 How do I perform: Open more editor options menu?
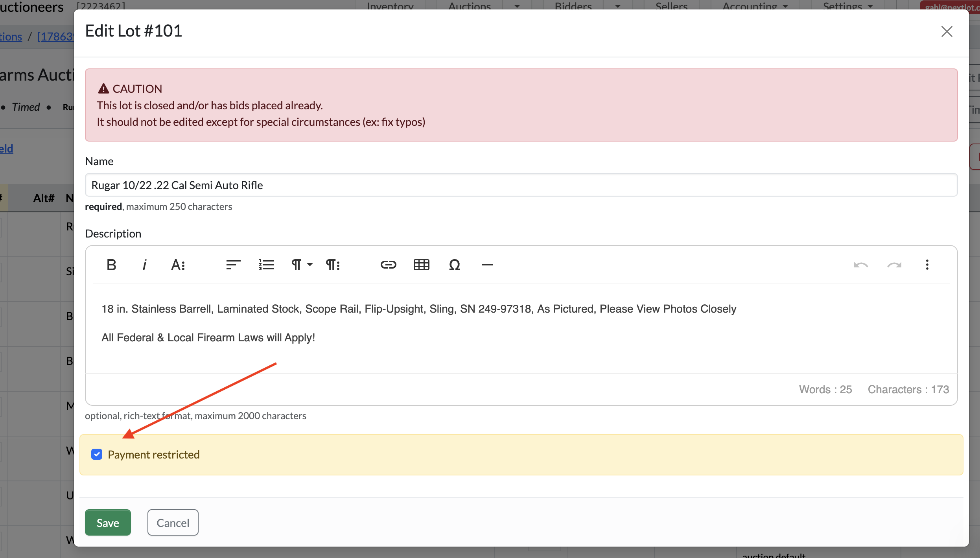point(927,265)
